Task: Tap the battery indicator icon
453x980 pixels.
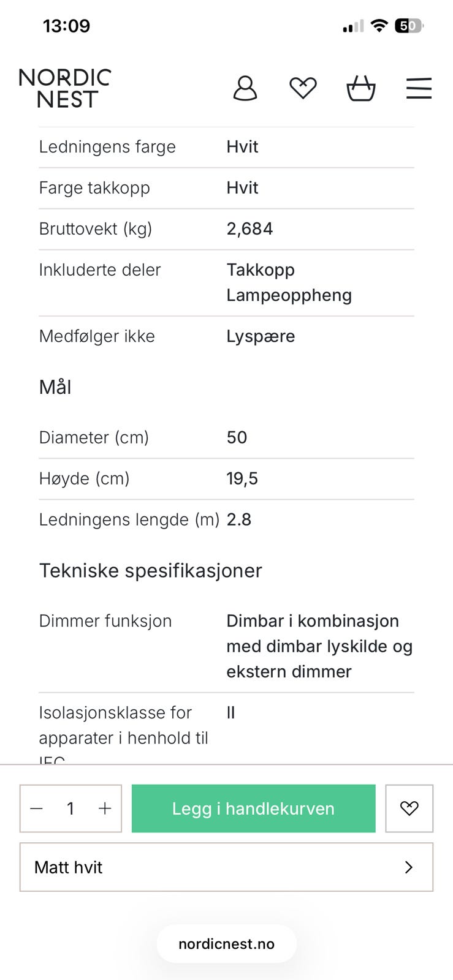Action: pos(409,26)
